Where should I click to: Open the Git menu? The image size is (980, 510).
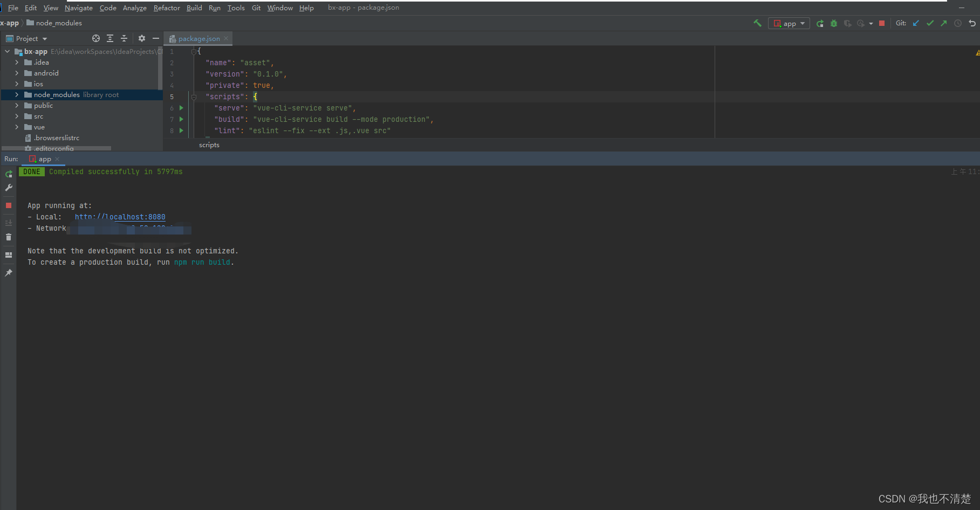(256, 8)
